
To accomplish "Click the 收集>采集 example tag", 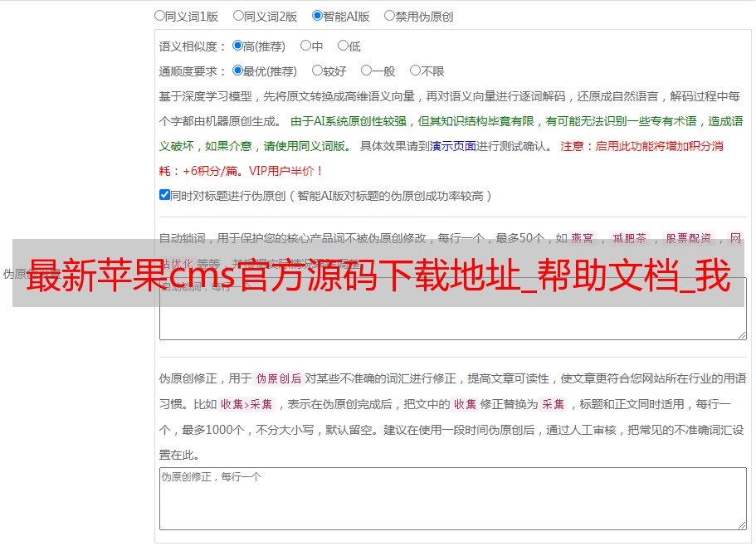I will [246, 404].
